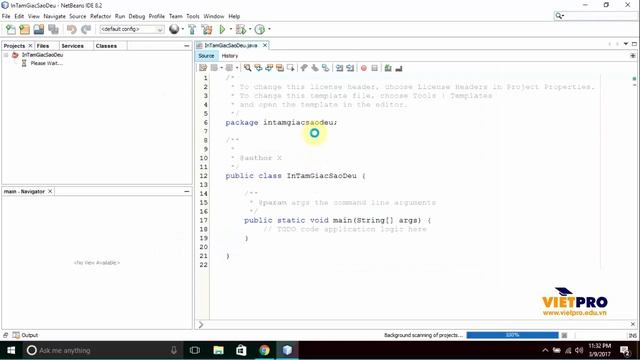The height and width of the screenshot is (360, 640).
Task: Open the dropdown arrow beside globe icon
Action: click(182, 29)
